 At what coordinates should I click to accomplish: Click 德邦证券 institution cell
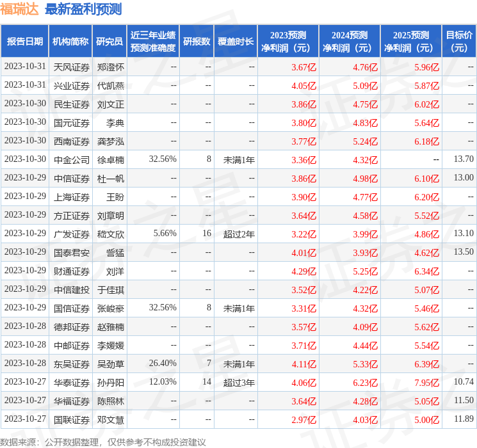pos(72,326)
